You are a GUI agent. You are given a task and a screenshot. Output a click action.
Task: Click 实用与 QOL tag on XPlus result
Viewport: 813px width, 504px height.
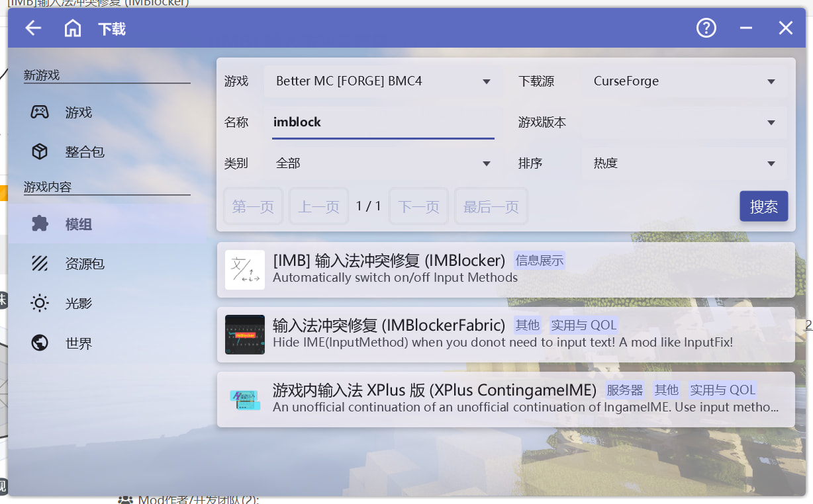pos(723,390)
